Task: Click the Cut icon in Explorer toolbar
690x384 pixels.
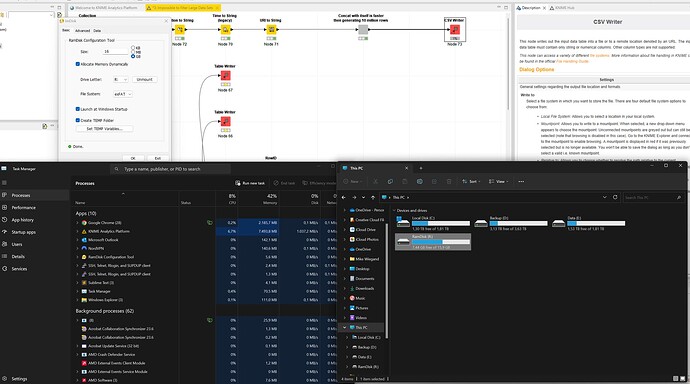Action: coord(375,181)
